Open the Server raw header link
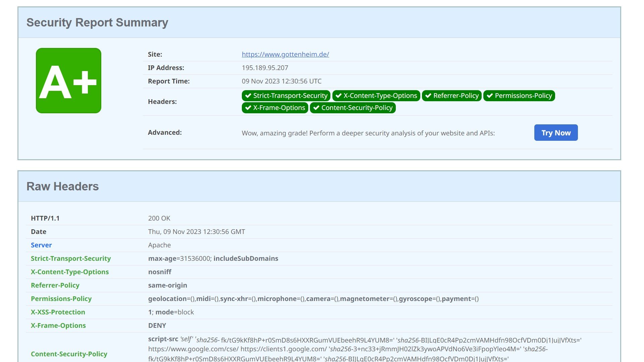This screenshot has width=644, height=362. [41, 245]
